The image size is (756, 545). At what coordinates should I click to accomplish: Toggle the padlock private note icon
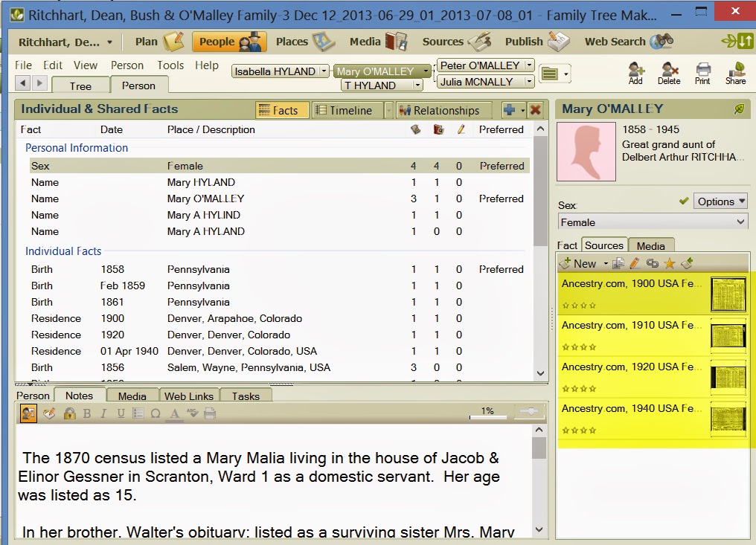coord(69,413)
